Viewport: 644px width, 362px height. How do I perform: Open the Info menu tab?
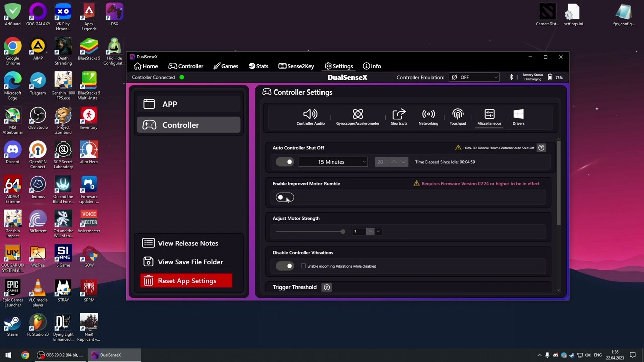372,66
